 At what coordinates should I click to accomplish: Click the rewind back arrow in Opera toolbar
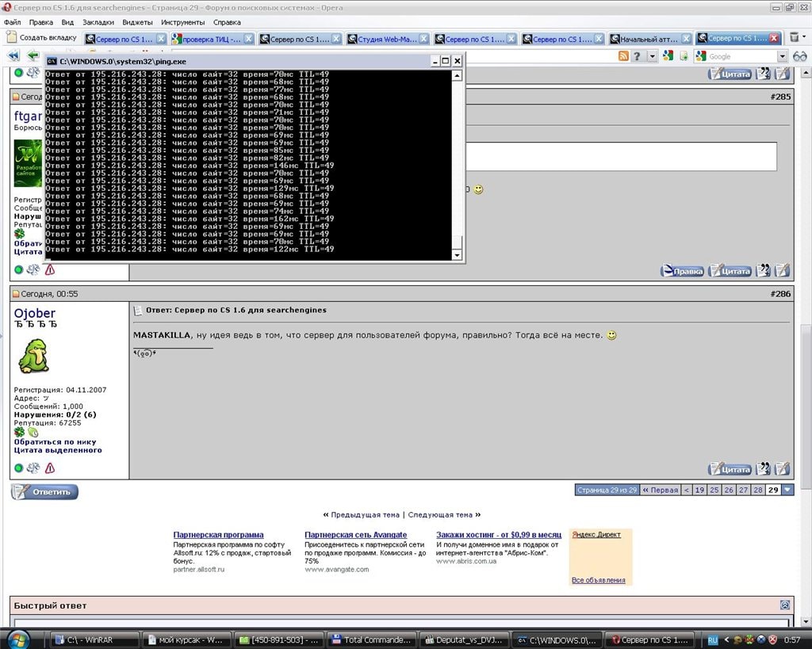coord(13,55)
